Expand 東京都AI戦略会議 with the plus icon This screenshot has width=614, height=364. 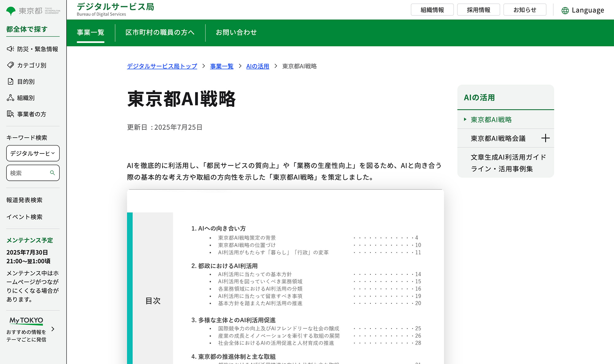coord(546,138)
